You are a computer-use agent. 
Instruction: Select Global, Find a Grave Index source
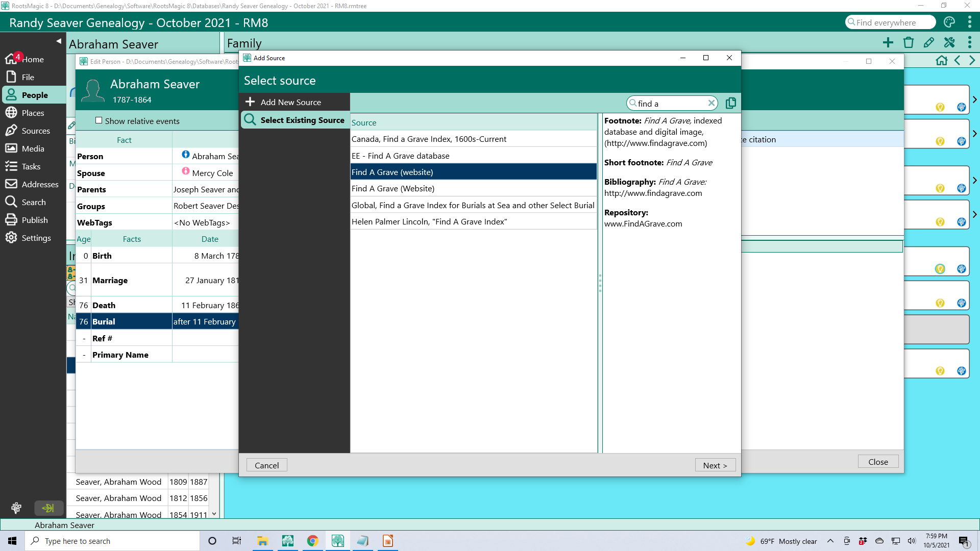[x=473, y=205]
